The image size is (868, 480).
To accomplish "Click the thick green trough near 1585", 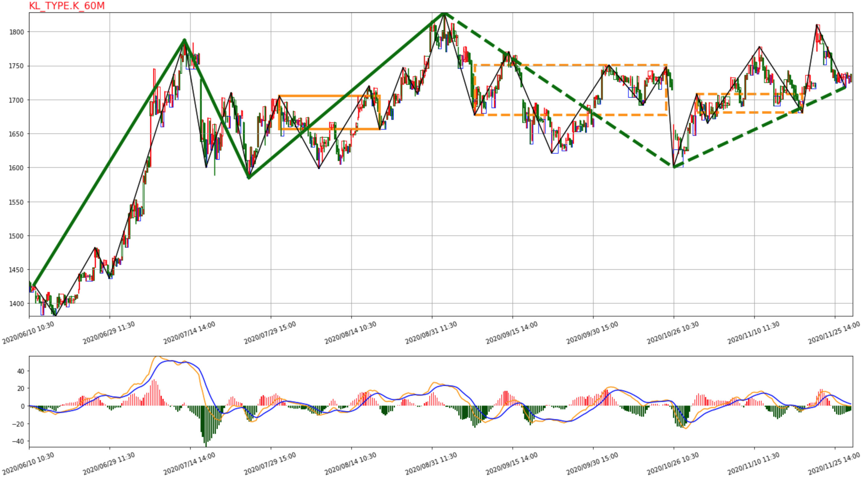I will pos(249,178).
